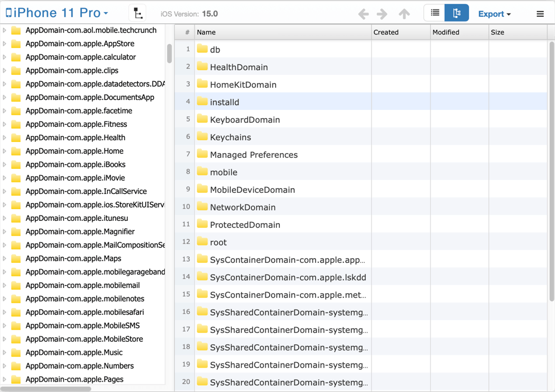Go back with the left arrow
Screen dimensions: 555x392
[x=363, y=14]
